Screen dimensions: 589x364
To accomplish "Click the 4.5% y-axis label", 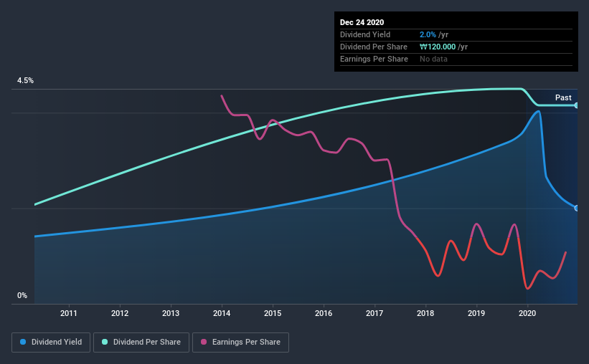I will click(x=25, y=81).
